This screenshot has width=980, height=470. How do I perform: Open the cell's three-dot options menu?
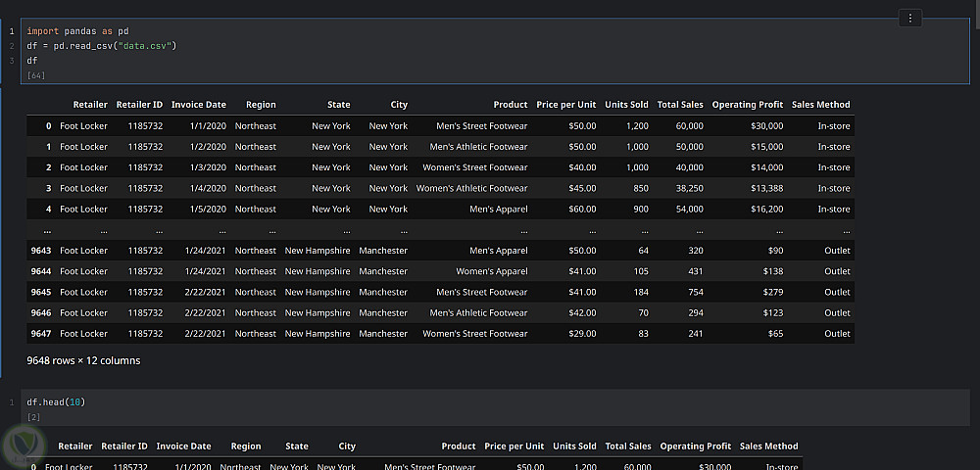[910, 18]
